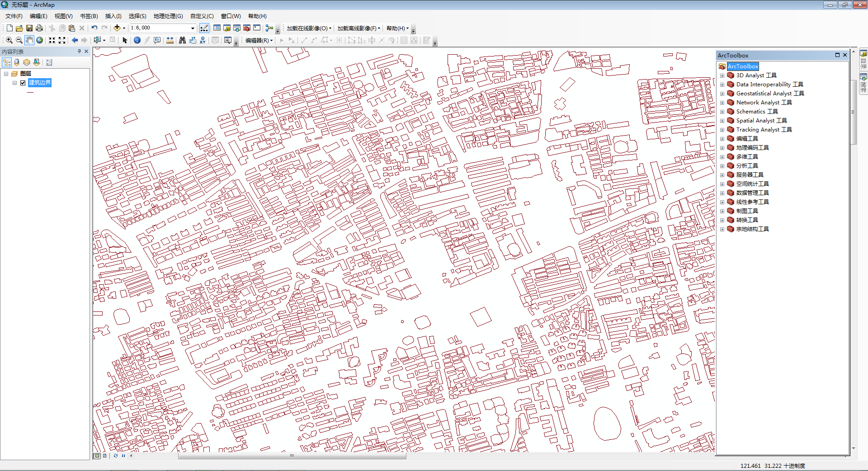Open the Add Data dropdown arrow

pos(124,28)
